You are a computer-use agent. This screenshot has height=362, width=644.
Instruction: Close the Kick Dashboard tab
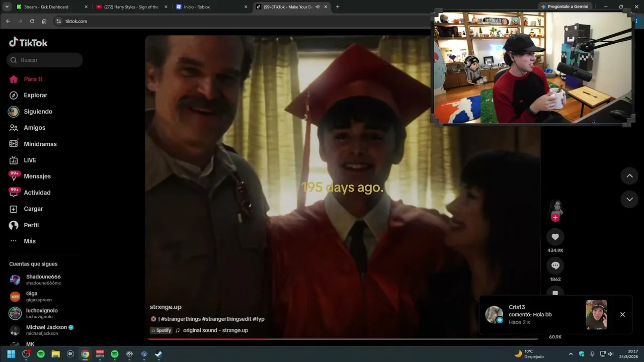[86, 7]
